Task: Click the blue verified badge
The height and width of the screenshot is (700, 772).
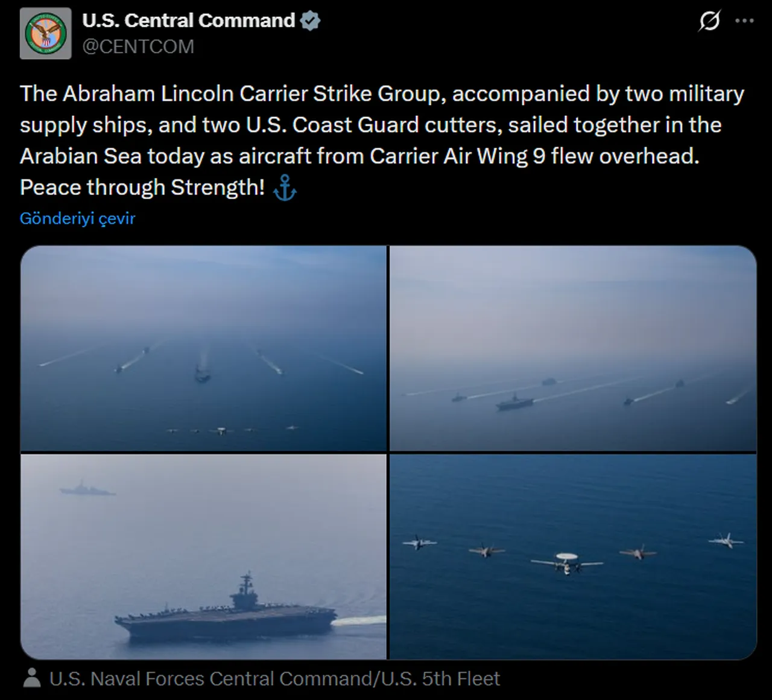Action: pos(310,21)
